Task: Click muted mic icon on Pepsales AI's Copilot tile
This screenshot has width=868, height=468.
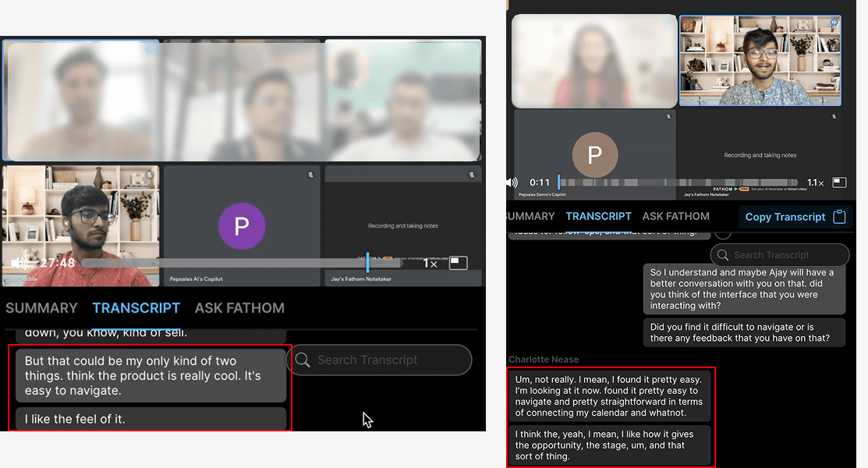Action: pyautogui.click(x=310, y=175)
